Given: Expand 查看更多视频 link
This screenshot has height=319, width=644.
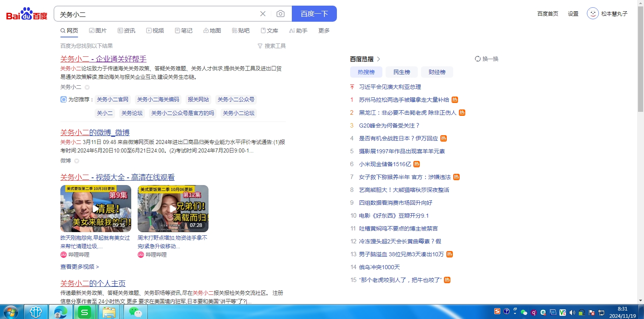Looking at the screenshot, I should [x=79, y=267].
